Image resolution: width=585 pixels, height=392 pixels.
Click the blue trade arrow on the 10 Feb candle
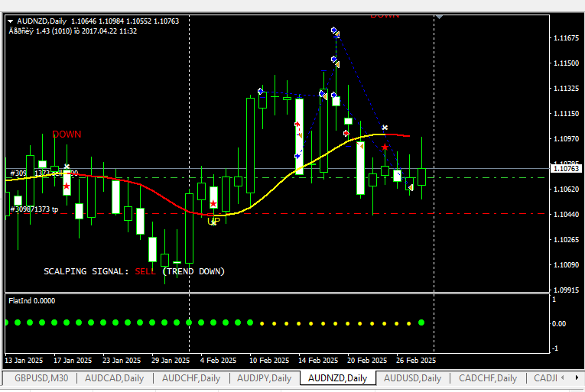(x=261, y=91)
